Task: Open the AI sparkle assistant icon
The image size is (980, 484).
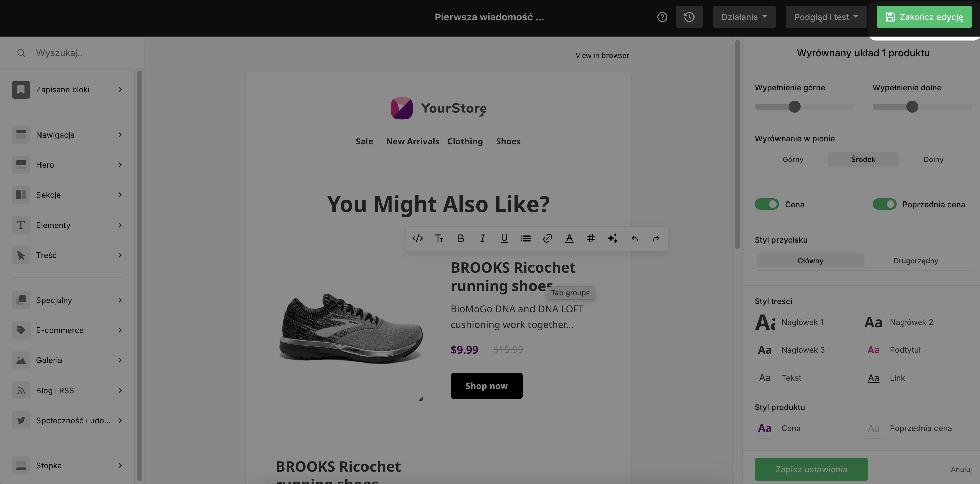Action: pos(612,238)
